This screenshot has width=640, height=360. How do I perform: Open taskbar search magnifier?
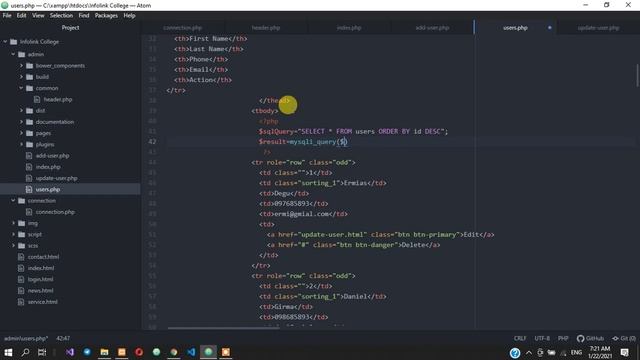pyautogui.click(x=25, y=352)
